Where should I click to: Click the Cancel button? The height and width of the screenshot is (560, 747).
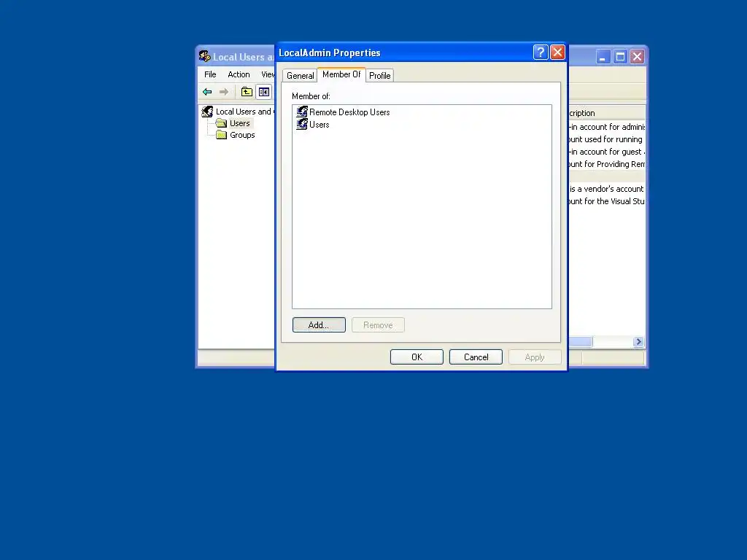tap(476, 357)
